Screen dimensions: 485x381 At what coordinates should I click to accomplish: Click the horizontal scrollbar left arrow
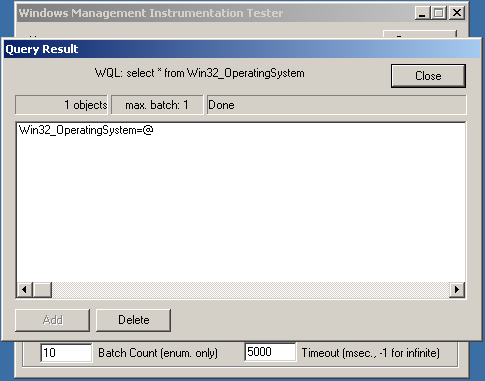coord(24,289)
